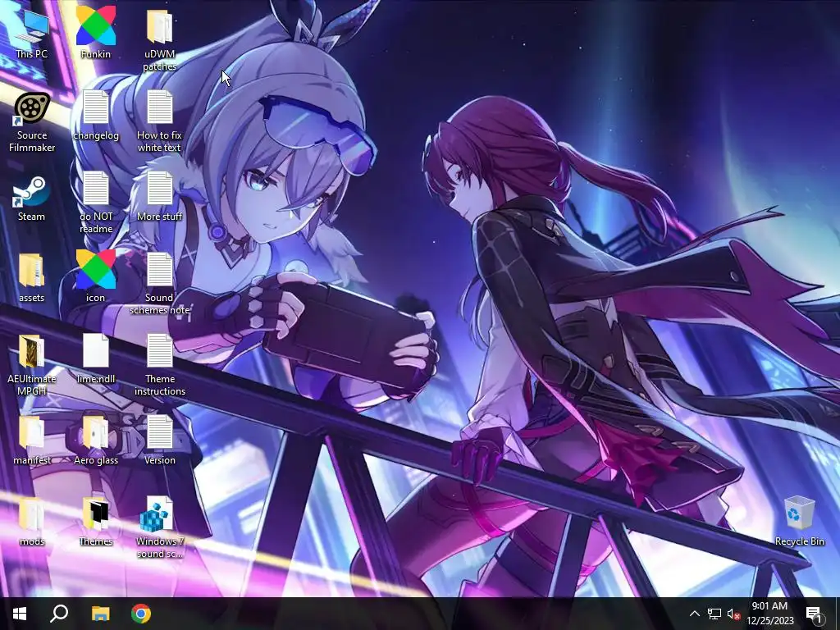This screenshot has width=840, height=630.
Task: Show hidden system tray icons
Action: (694, 614)
